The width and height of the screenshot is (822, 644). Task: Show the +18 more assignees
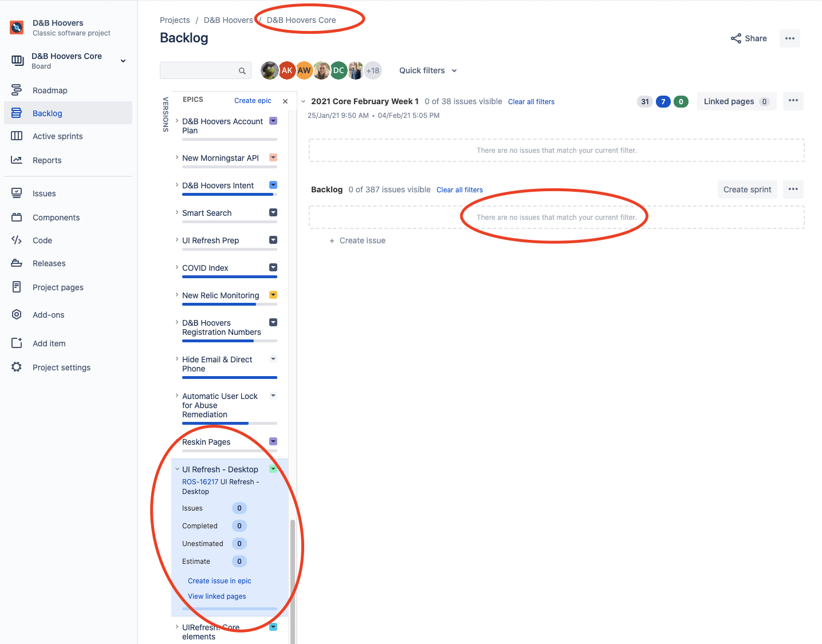point(373,70)
